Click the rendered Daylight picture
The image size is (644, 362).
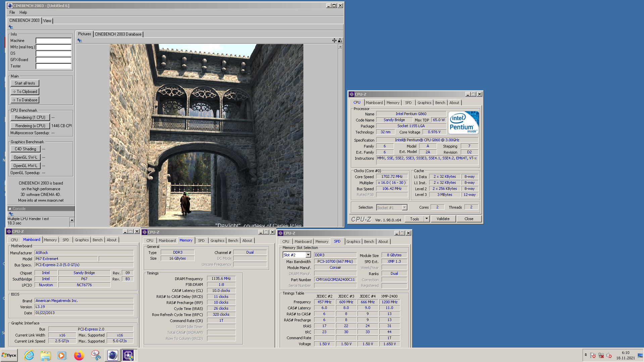point(206,136)
